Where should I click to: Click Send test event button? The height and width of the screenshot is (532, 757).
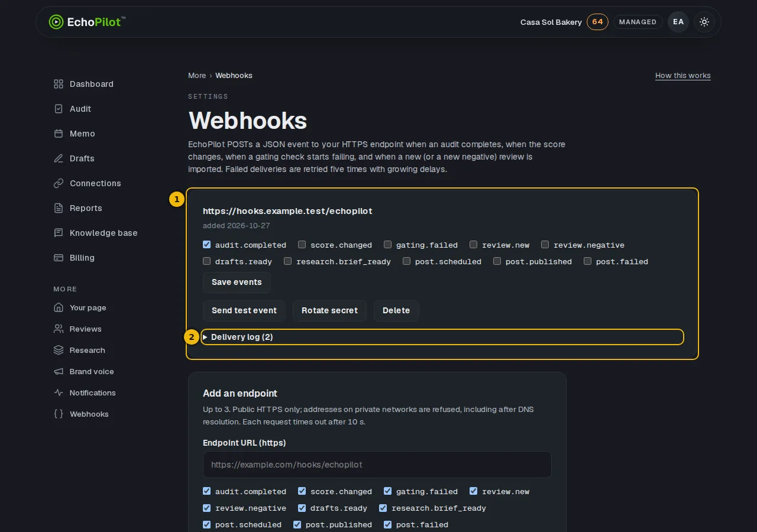click(244, 311)
